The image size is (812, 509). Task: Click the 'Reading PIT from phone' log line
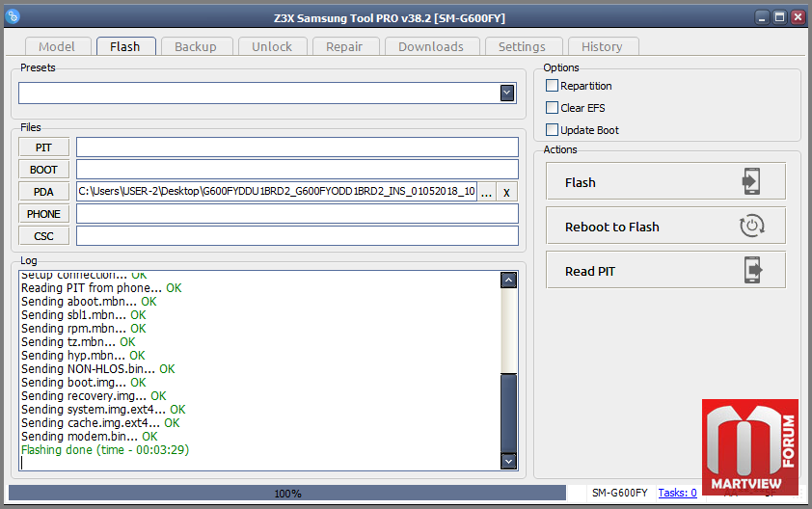[x=101, y=288]
